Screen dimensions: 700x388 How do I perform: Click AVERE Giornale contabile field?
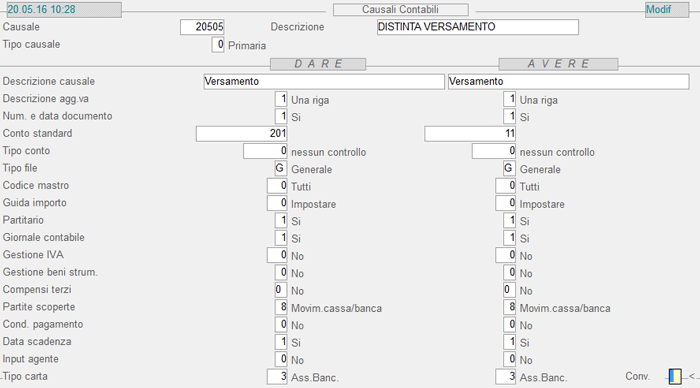[x=509, y=238]
